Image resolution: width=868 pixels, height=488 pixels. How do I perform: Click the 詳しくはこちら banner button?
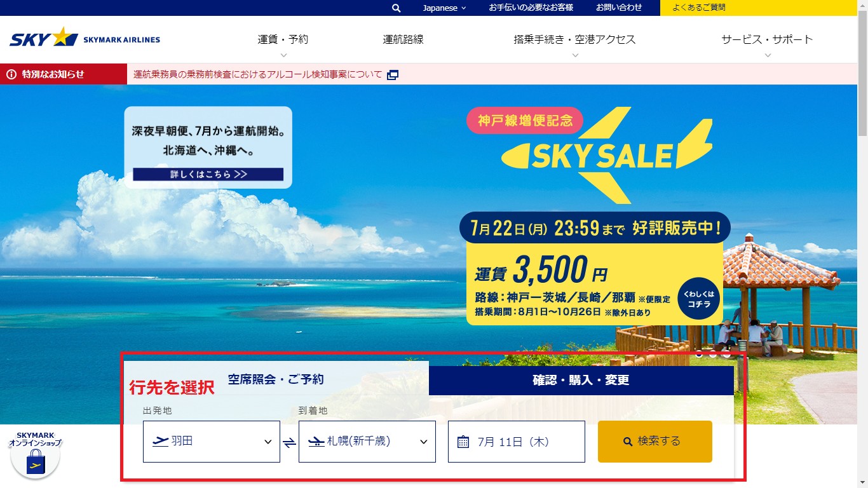click(x=208, y=174)
